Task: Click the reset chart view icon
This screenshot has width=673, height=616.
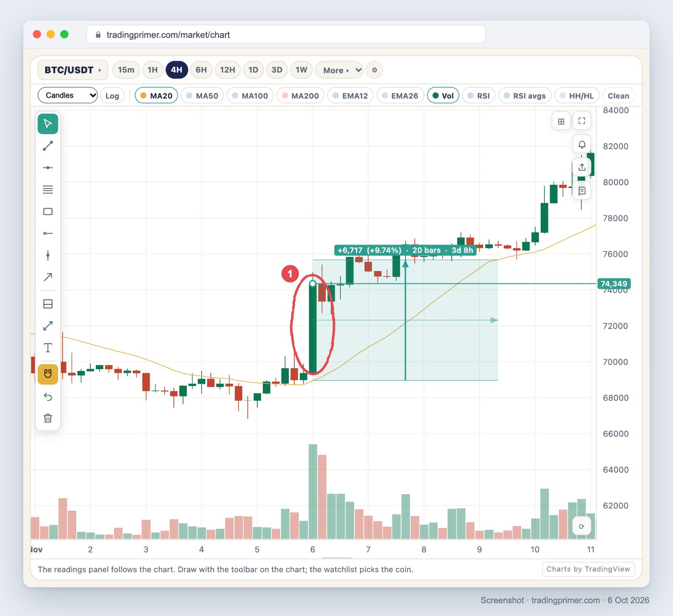Action: coord(582,527)
